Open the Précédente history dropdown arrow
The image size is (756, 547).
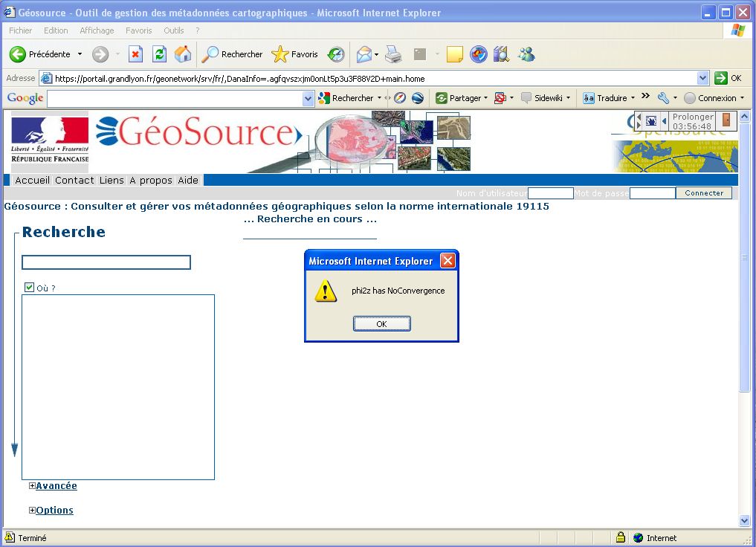click(80, 54)
